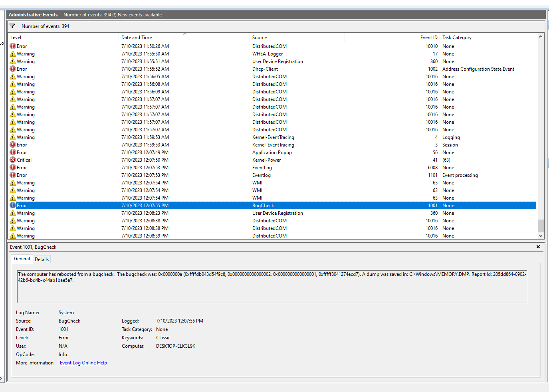
Task: Click error icon on the BugCheck row
Action: [x=13, y=206]
